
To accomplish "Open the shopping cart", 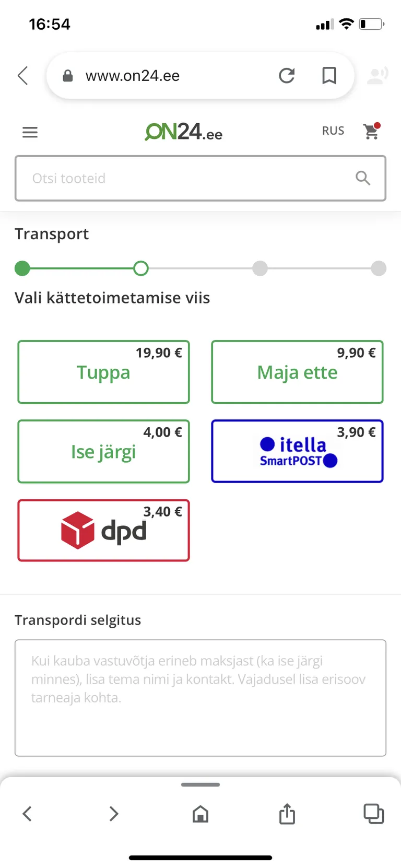I will point(372,131).
